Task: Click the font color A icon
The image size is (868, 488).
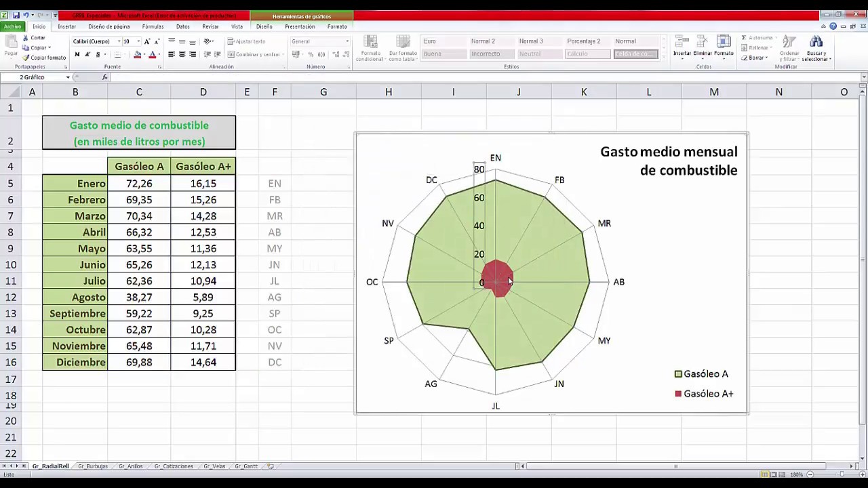Action: [152, 54]
